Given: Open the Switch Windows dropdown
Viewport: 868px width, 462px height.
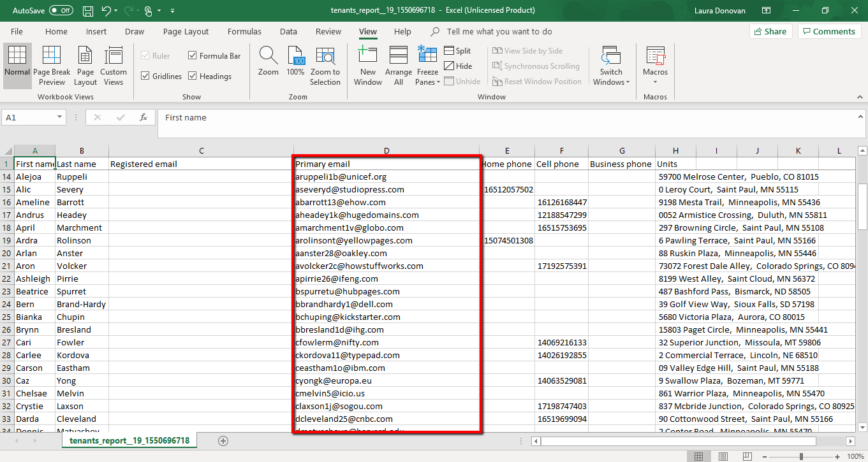Looking at the screenshot, I should point(611,65).
